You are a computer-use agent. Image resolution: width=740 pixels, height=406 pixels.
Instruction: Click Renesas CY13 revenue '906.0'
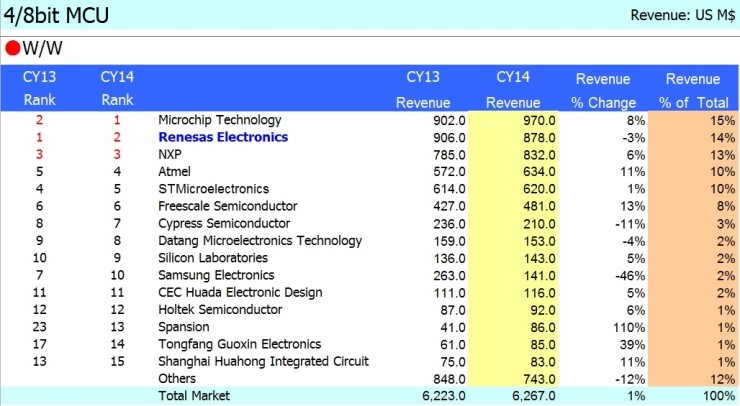point(449,138)
